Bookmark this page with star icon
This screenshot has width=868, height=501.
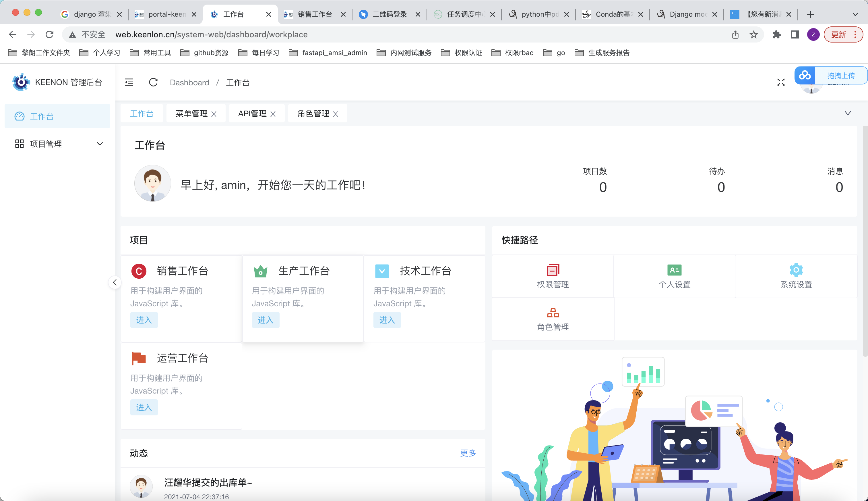(x=753, y=34)
